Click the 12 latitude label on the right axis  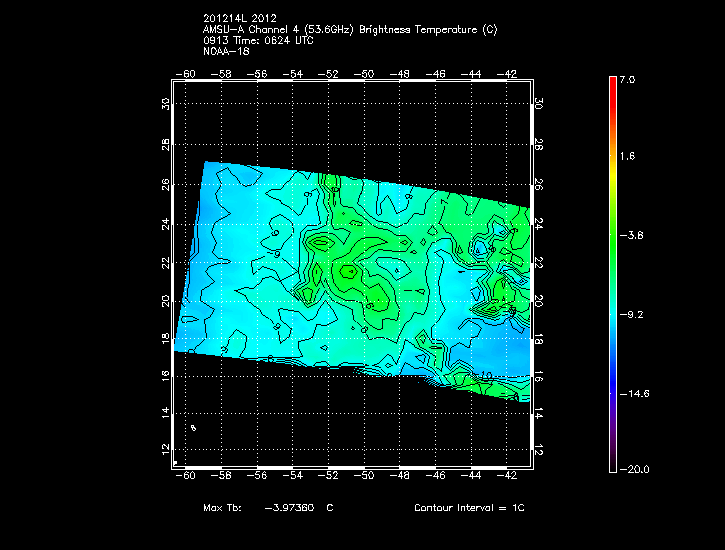pyautogui.click(x=538, y=450)
